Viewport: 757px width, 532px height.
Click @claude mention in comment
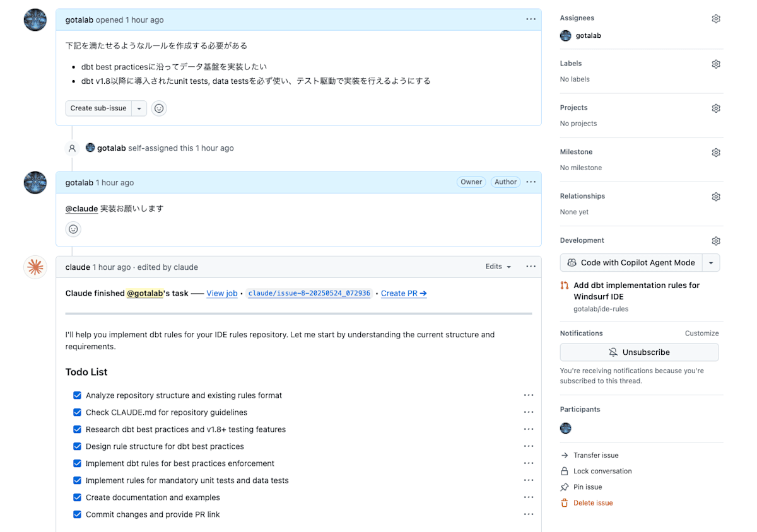[x=81, y=209]
